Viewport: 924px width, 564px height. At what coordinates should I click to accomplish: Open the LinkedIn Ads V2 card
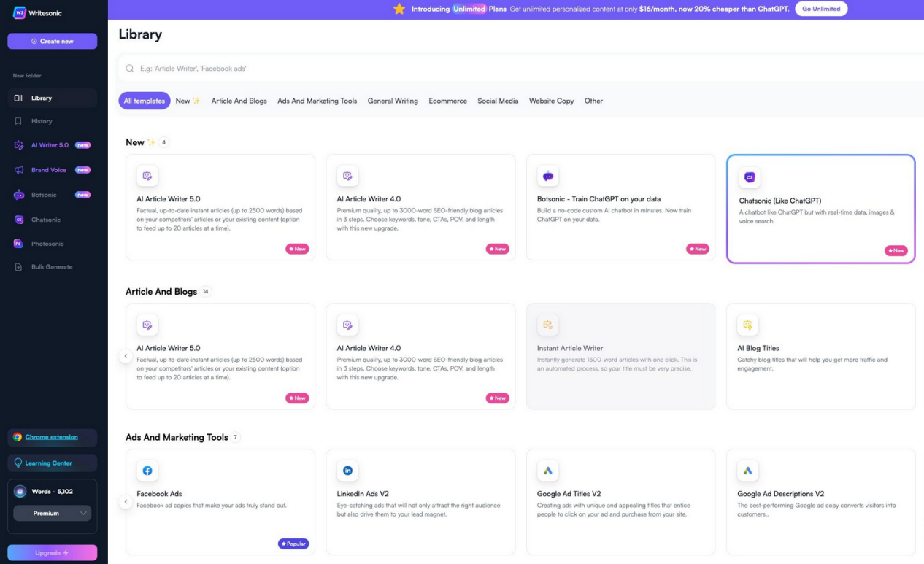(x=420, y=502)
